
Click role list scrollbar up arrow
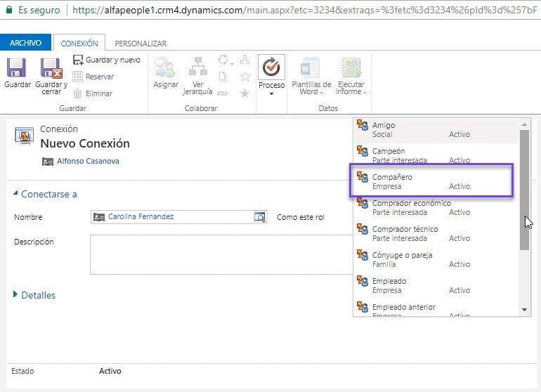tap(524, 124)
